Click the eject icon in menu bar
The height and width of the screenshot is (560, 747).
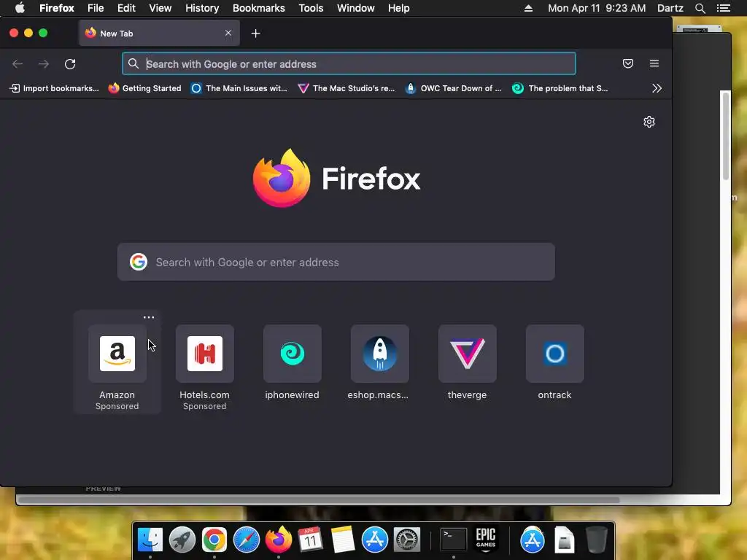click(528, 8)
